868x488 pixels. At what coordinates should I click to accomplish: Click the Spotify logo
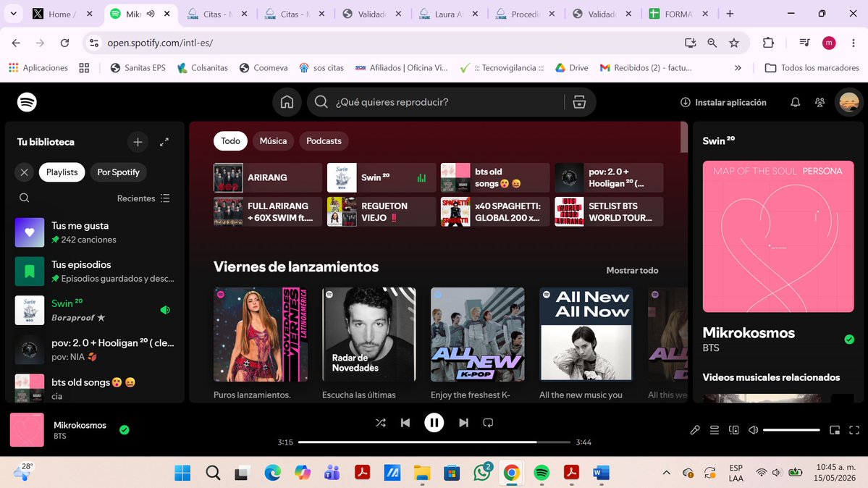tap(27, 102)
